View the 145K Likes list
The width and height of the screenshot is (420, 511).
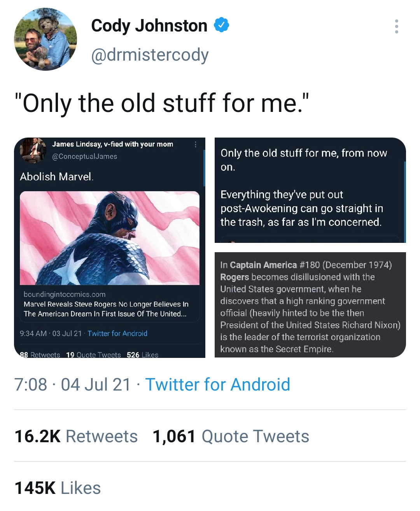click(x=58, y=488)
